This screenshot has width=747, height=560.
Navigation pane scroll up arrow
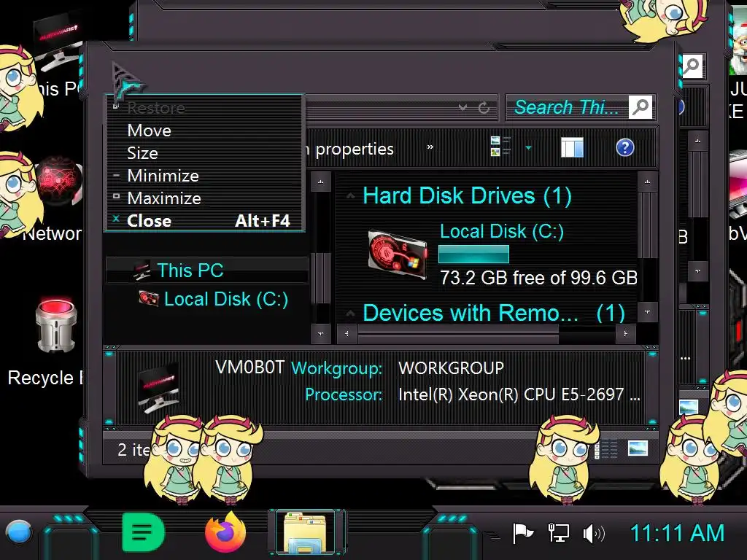[321, 182]
